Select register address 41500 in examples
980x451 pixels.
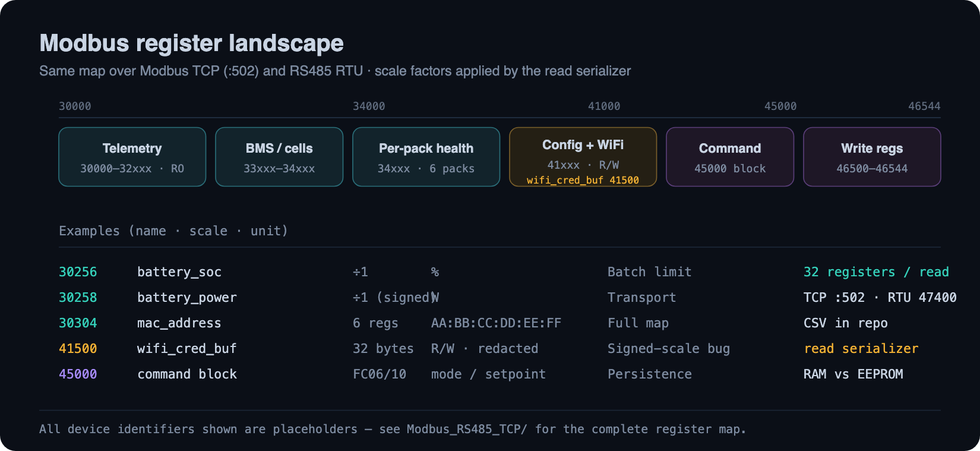(78, 349)
